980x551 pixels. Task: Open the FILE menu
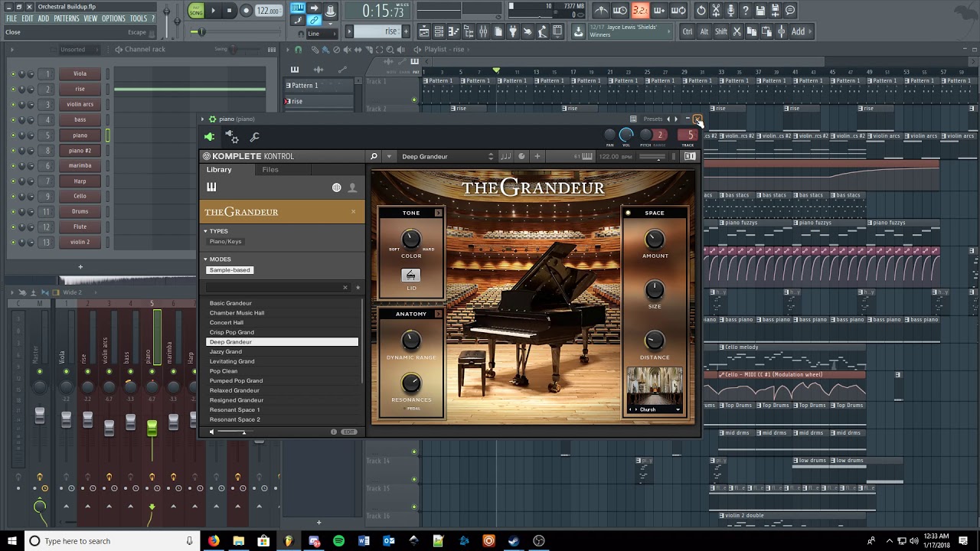click(11, 18)
